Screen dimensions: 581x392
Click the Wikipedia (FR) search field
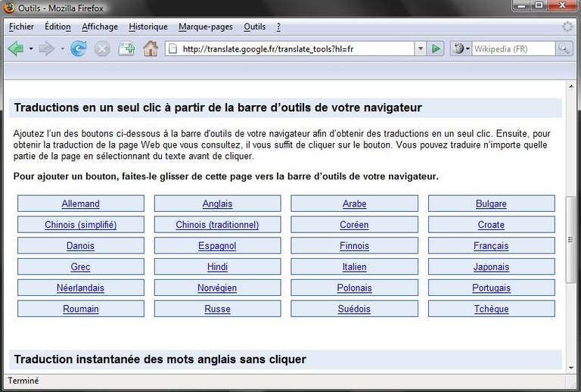point(513,48)
